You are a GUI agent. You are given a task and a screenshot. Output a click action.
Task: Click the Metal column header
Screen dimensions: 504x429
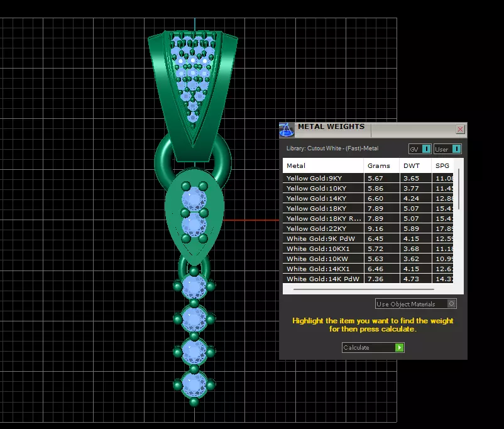click(x=323, y=165)
